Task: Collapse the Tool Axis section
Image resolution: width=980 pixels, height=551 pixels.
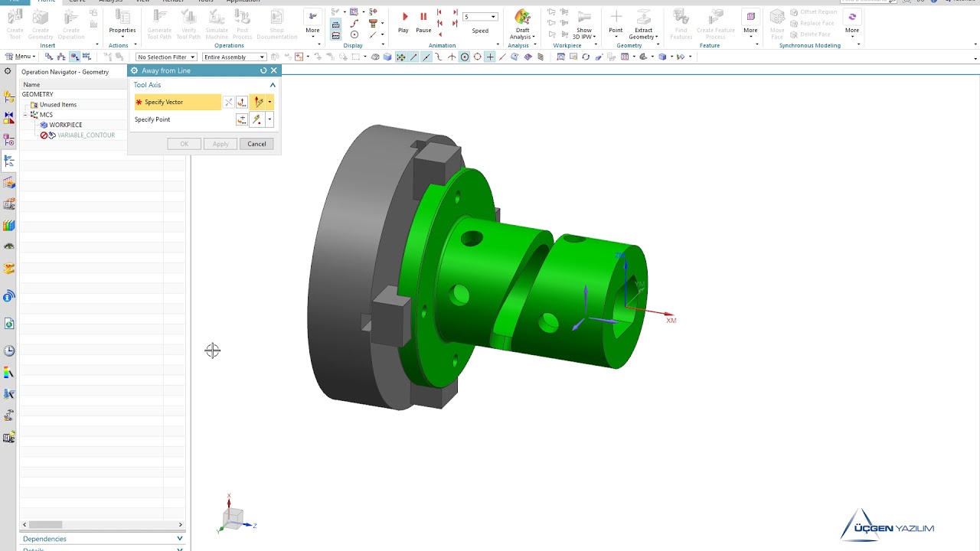Action: [273, 85]
